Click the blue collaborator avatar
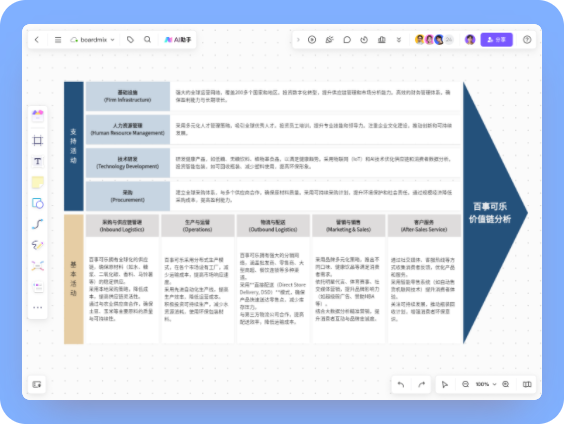The image size is (564, 424). [x=439, y=40]
